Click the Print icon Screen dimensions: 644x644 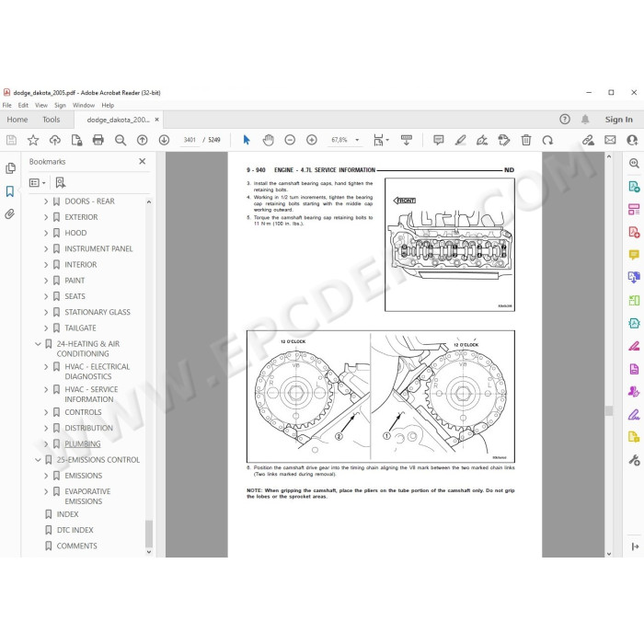point(98,140)
